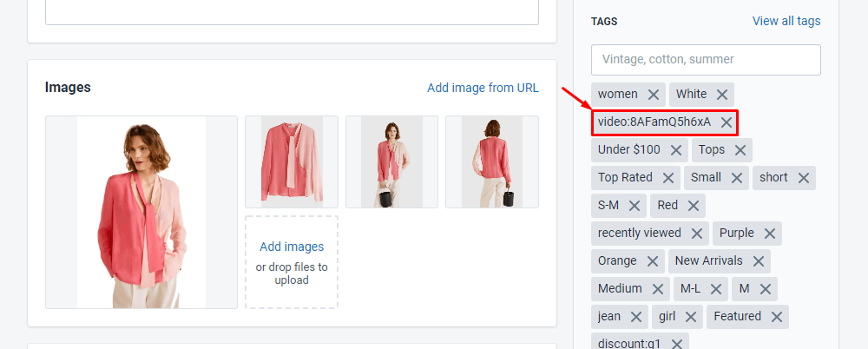Select the flat-lay pink blouse thumbnail
The height and width of the screenshot is (349, 868).
pyautogui.click(x=292, y=161)
